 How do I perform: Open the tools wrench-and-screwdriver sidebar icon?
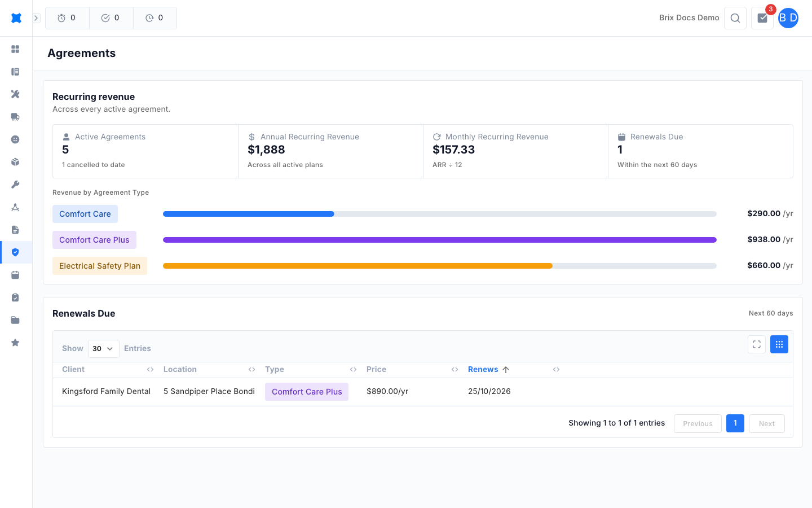(x=15, y=94)
